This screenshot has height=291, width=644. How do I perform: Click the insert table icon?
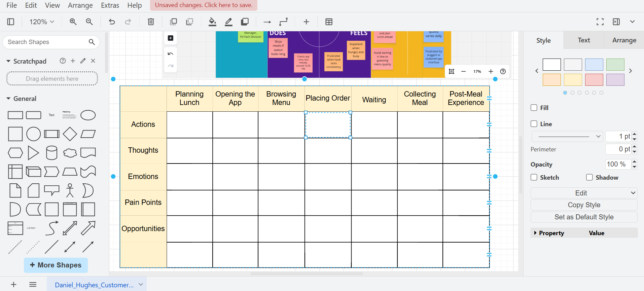329,22
